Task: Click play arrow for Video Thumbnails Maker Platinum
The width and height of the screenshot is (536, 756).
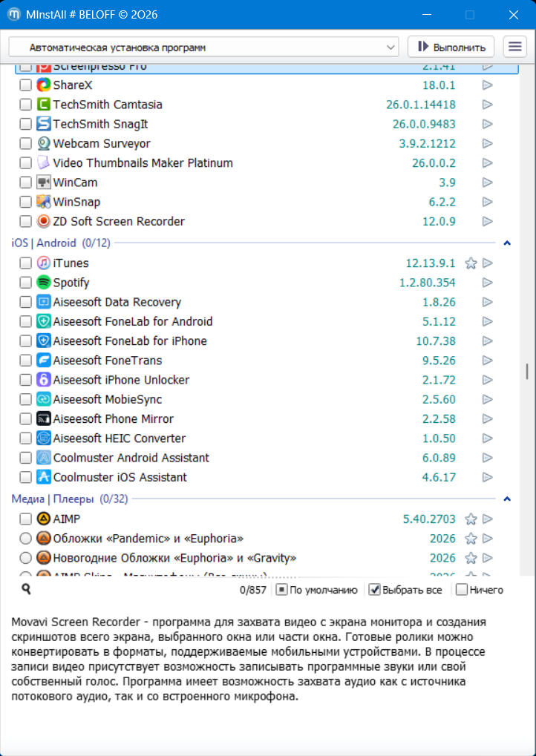Action: click(x=488, y=163)
